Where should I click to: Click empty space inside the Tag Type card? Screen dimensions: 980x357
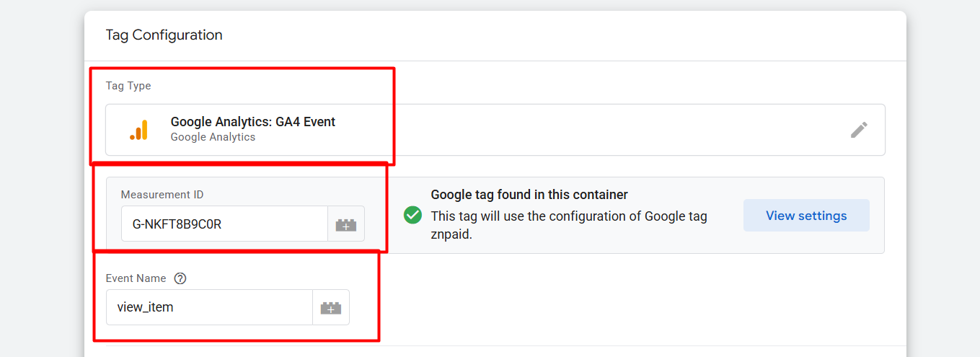point(577,130)
